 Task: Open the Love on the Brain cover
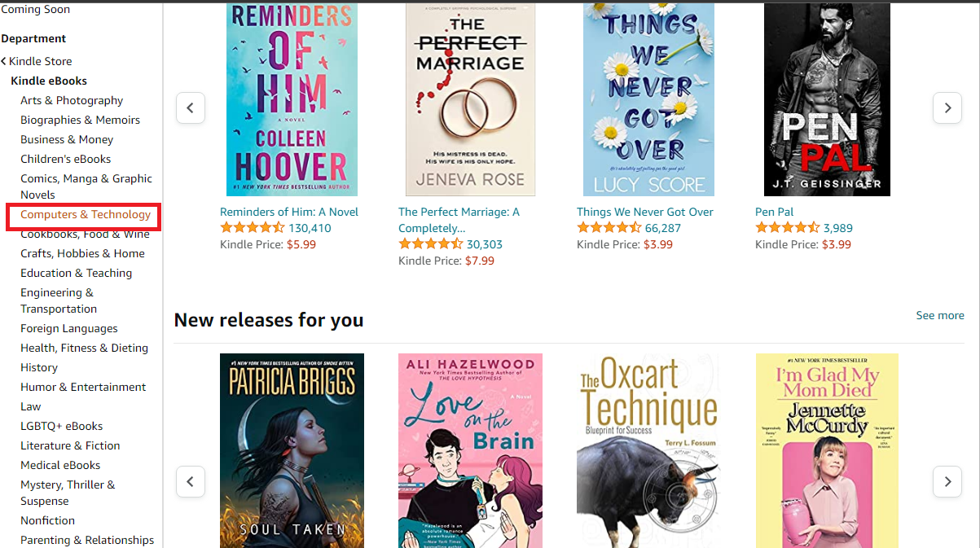(x=470, y=450)
